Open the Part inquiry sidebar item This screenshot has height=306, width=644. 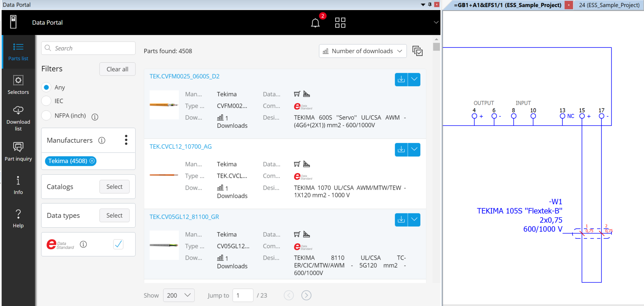[x=18, y=152]
